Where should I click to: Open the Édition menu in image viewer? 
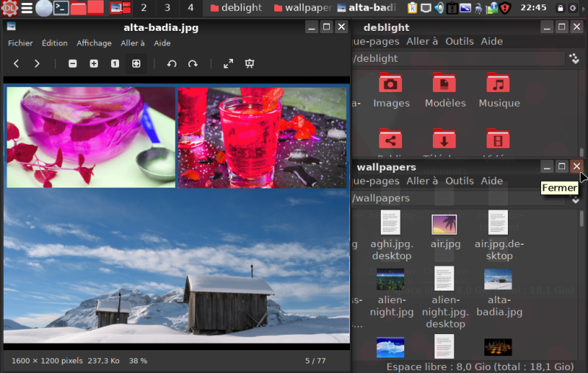click(54, 43)
